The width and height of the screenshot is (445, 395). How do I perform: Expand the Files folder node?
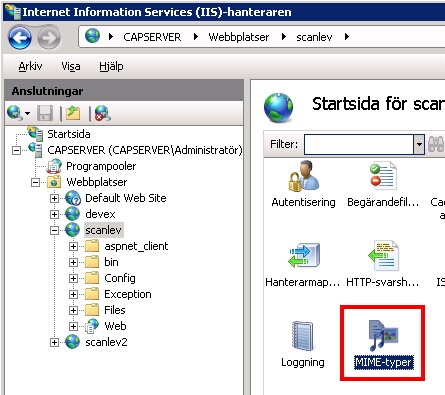[73, 310]
